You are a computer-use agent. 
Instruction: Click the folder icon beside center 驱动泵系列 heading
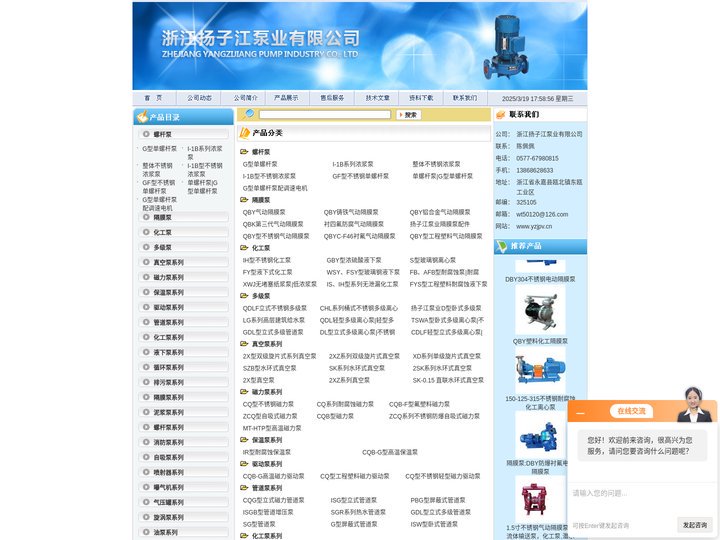244,464
